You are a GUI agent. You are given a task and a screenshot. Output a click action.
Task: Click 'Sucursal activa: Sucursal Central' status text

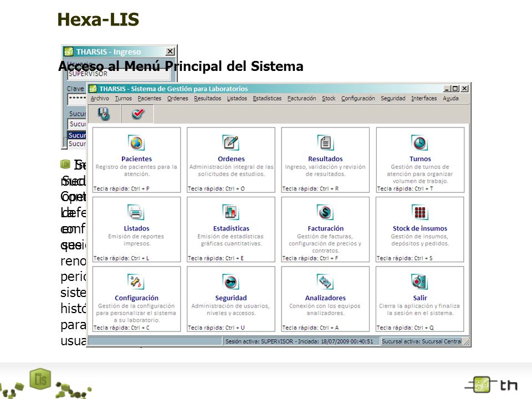pyautogui.click(x=421, y=341)
